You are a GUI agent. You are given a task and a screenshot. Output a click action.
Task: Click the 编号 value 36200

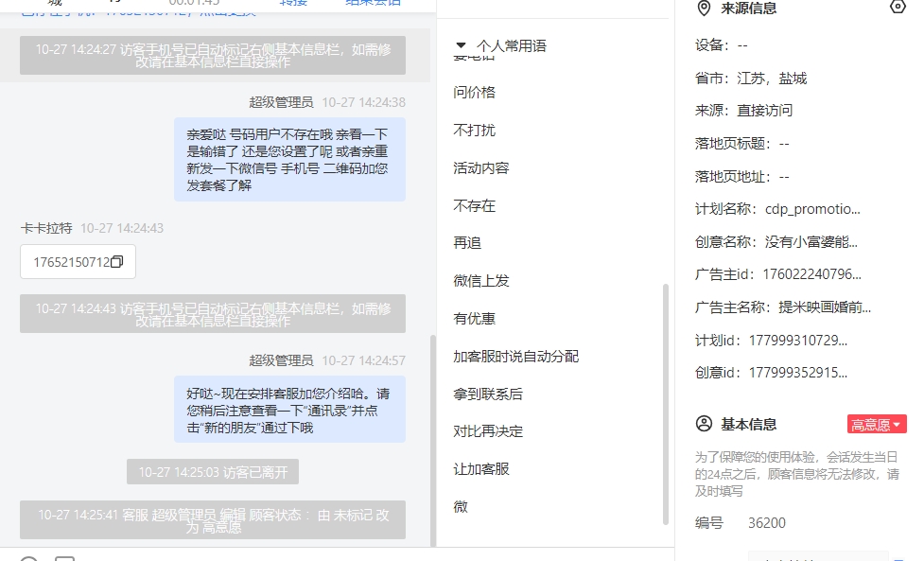(767, 523)
